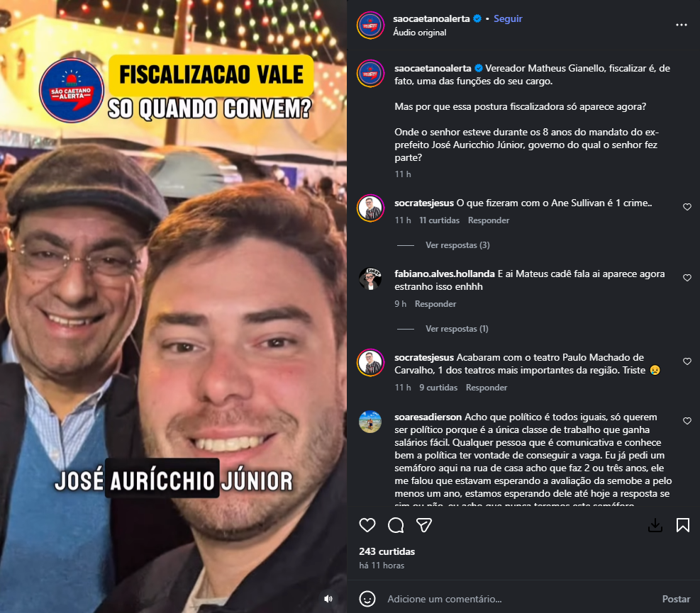View the 243 curtidas likes list

tap(387, 551)
